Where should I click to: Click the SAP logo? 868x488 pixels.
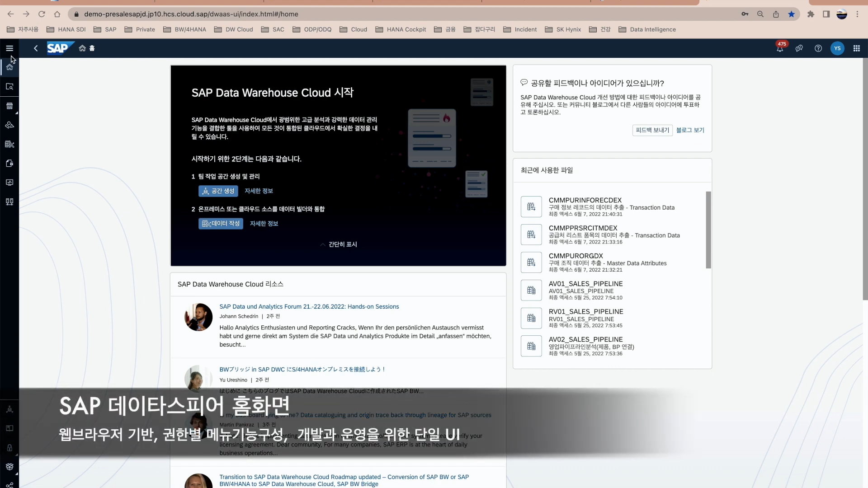click(60, 48)
